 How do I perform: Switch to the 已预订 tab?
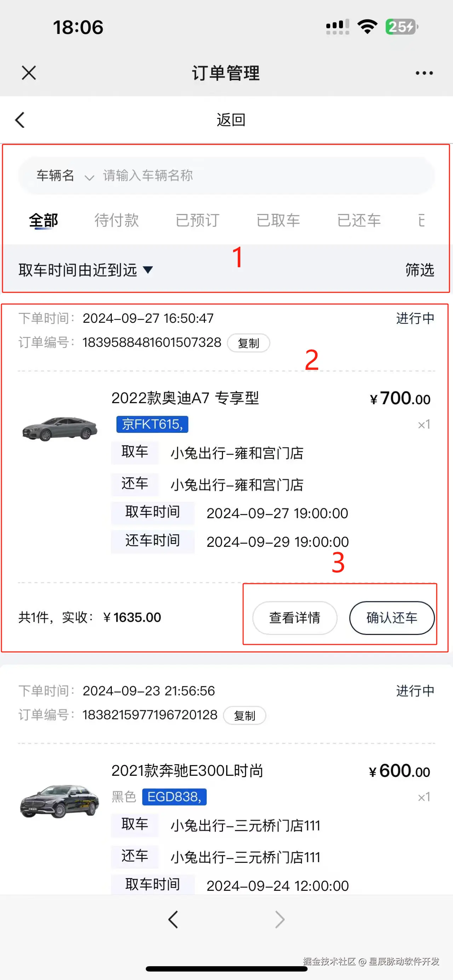197,220
